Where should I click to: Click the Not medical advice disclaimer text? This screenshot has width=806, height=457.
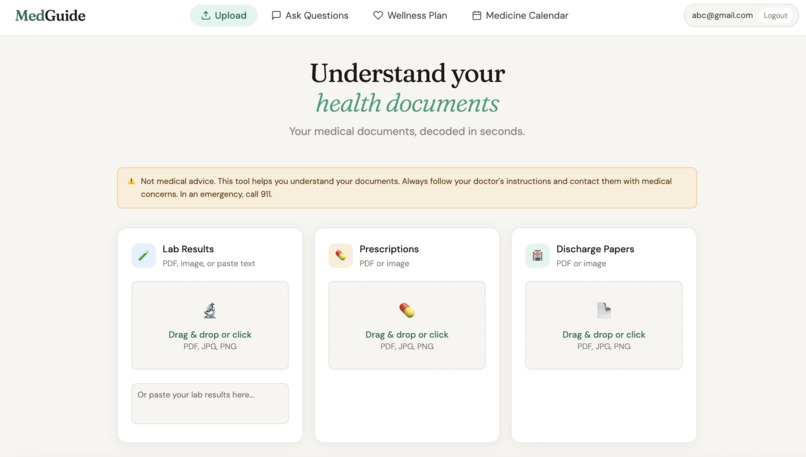click(x=406, y=188)
